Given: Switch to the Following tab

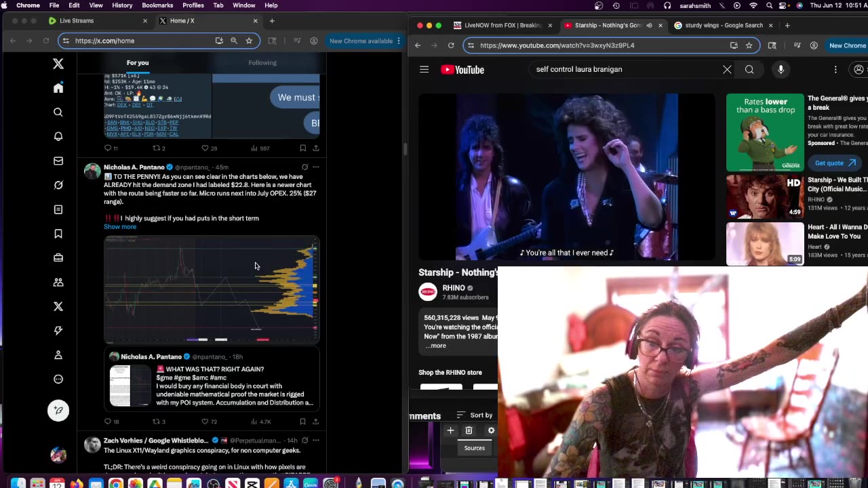Looking at the screenshot, I should click(x=262, y=62).
